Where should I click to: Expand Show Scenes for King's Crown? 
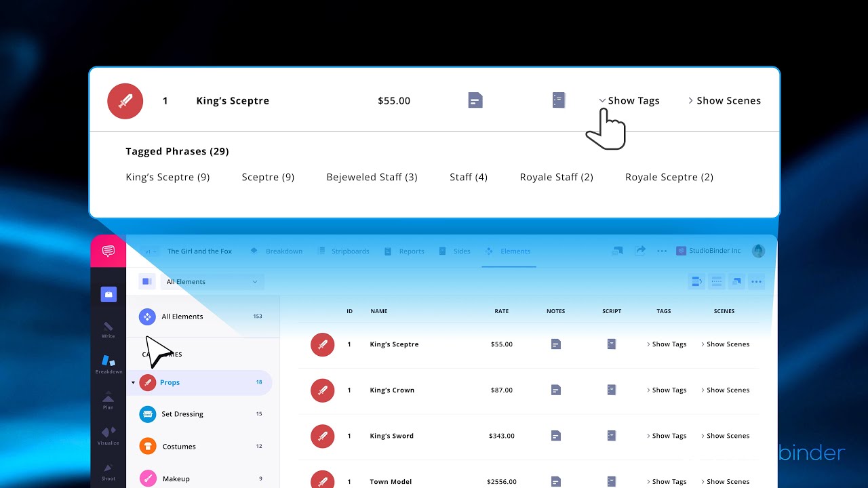tap(726, 390)
